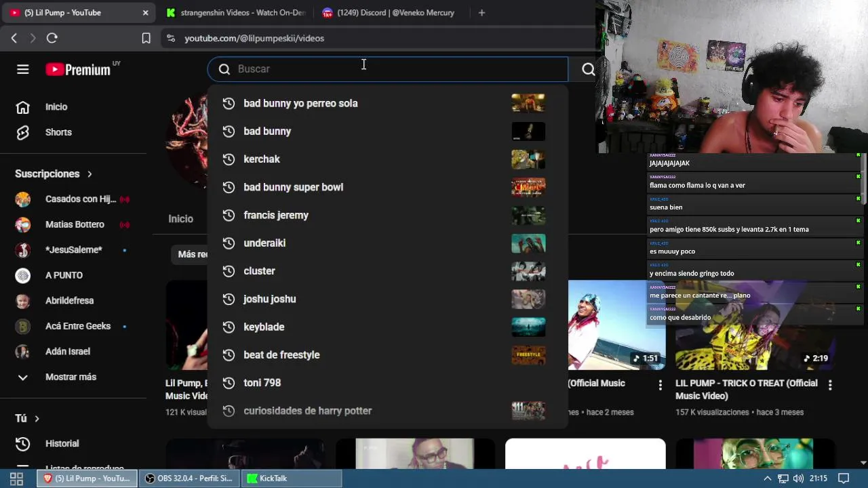This screenshot has height=488, width=868.
Task: Open the channel Inicio tab
Action: pos(181,219)
